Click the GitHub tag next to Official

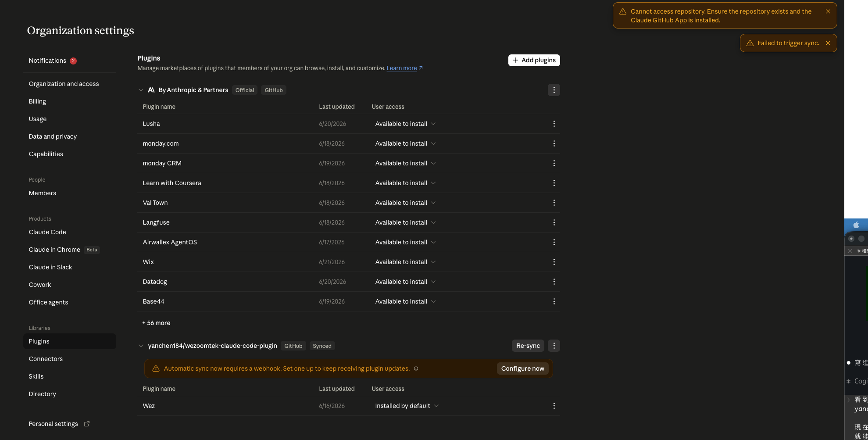pos(274,90)
